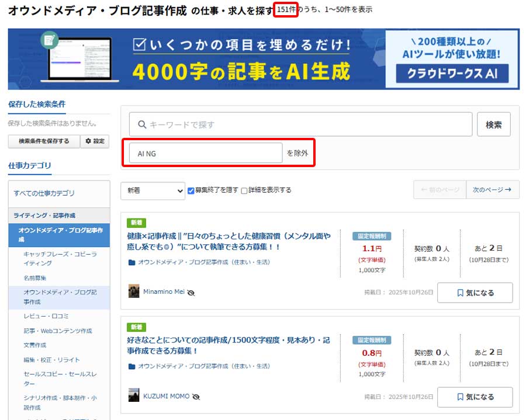Click the folder icon under the 健康×記事作成 listing
The height and width of the screenshot is (420, 526).
(131, 262)
